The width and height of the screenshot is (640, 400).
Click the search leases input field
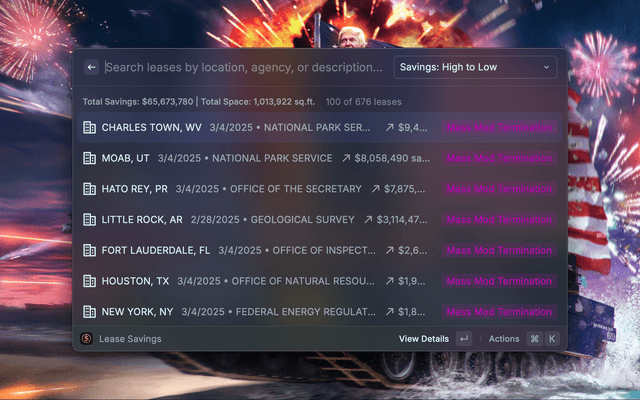coord(243,68)
